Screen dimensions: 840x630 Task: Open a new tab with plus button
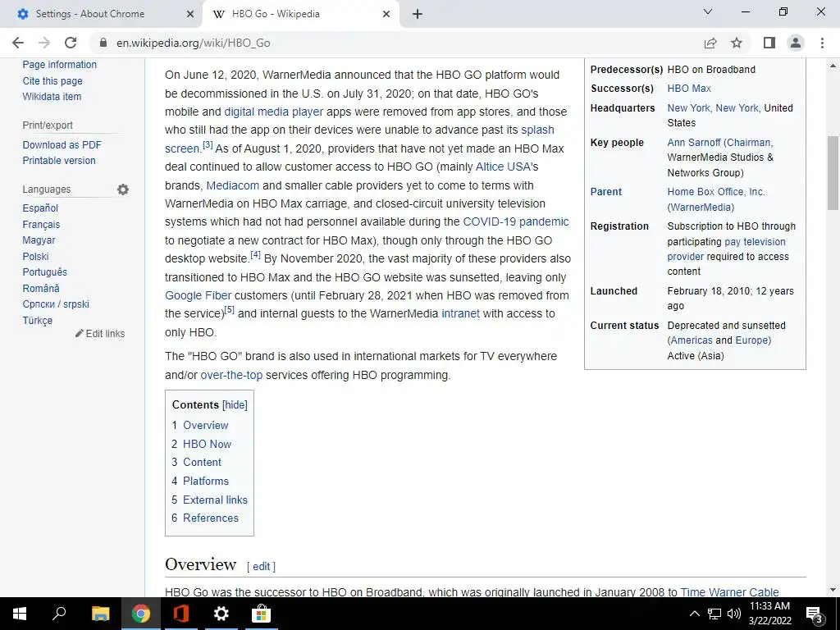418,15
